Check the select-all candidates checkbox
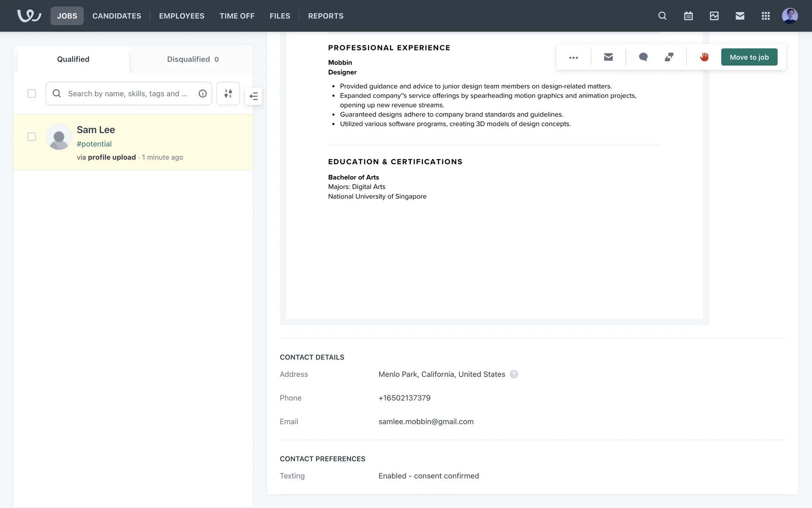Screen dimensions: 812x508 pos(32,94)
